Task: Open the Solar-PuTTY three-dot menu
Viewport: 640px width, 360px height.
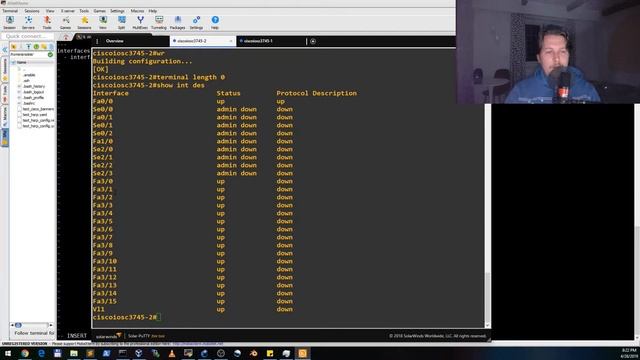Action: 97,41
